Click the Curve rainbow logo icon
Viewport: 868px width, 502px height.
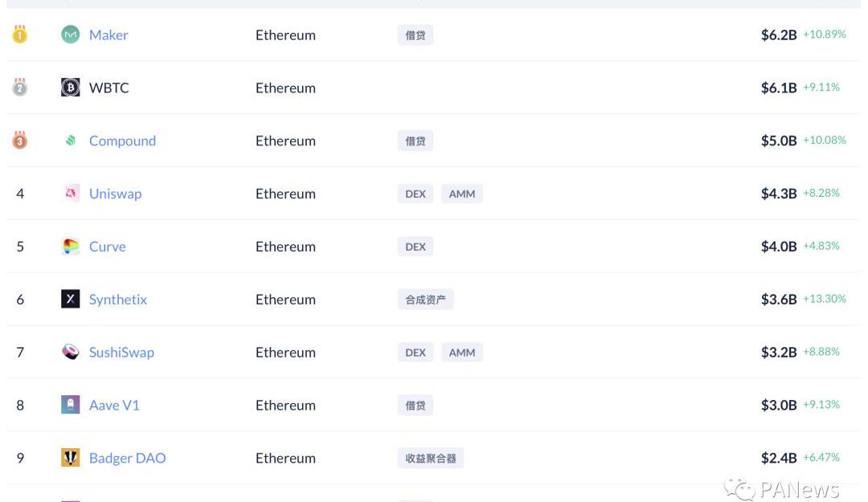(70, 247)
